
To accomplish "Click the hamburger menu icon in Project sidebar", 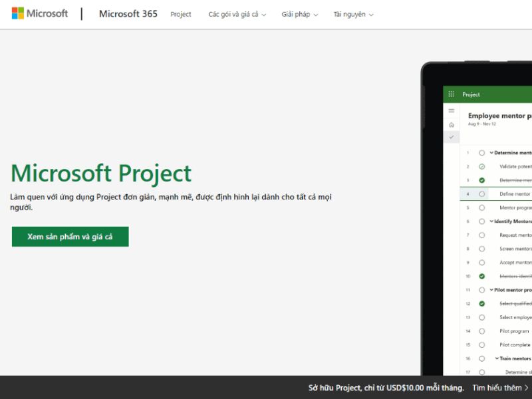I will 452,110.
